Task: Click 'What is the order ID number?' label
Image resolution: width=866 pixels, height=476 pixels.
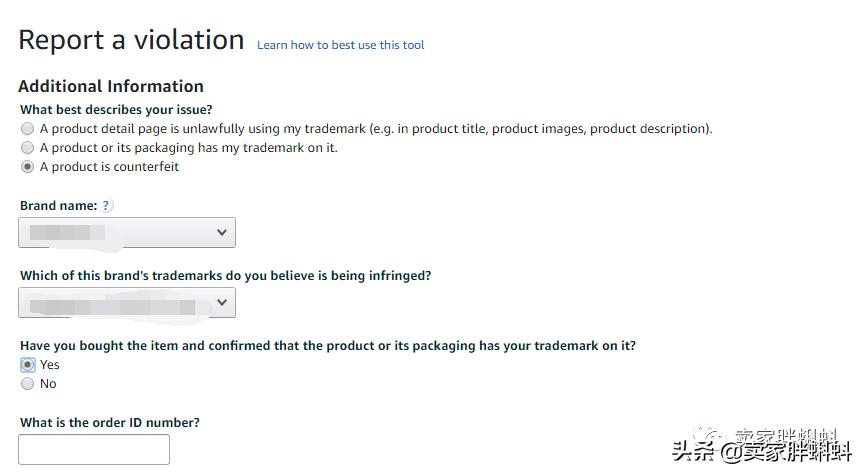Action: point(110,423)
